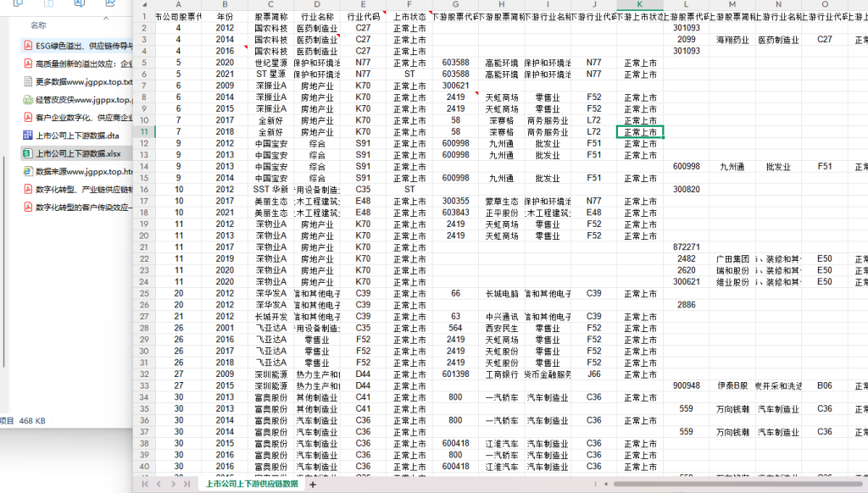Click cell 海翔药业 in row 3
868x493 pixels.
732,40
